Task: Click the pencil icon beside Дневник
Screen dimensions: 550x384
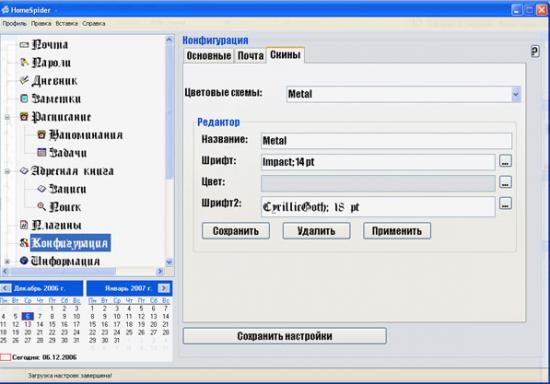Action: click(x=24, y=80)
